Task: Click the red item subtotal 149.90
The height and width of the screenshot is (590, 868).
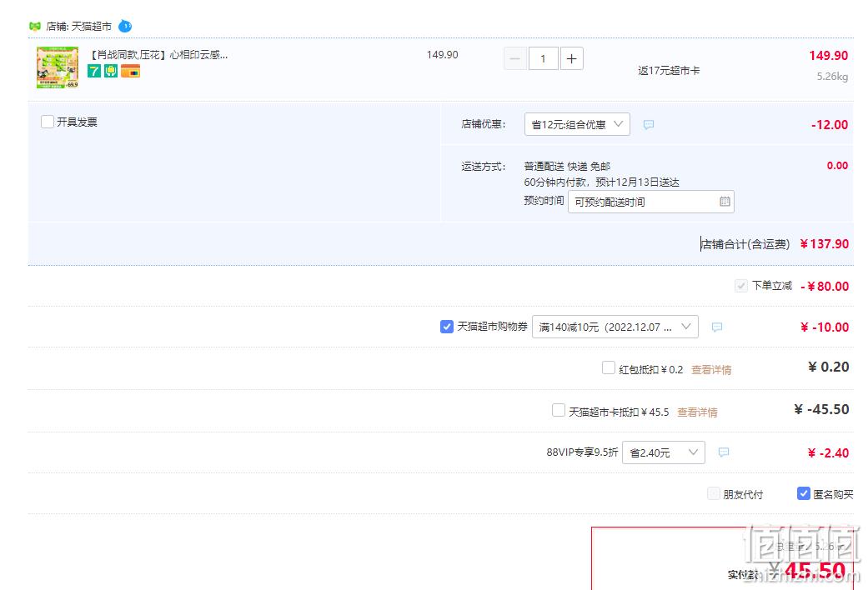Action: [x=828, y=55]
